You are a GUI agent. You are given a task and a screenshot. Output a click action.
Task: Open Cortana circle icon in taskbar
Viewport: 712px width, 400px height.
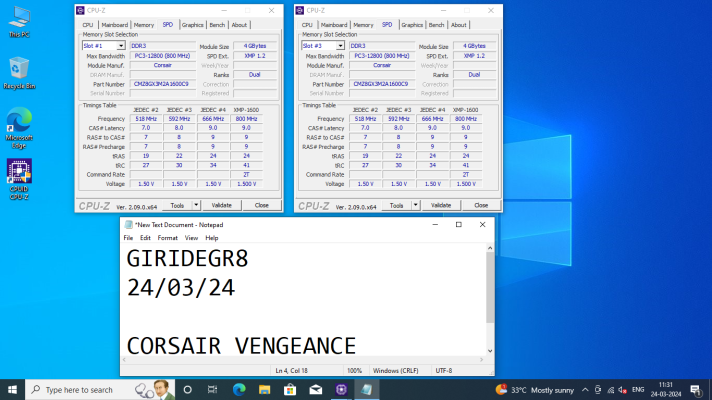click(x=187, y=390)
